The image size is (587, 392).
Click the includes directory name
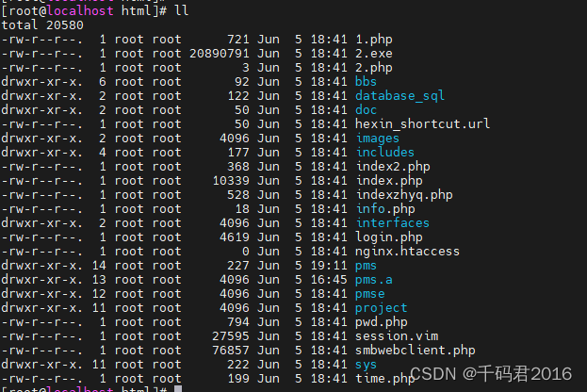tap(384, 153)
